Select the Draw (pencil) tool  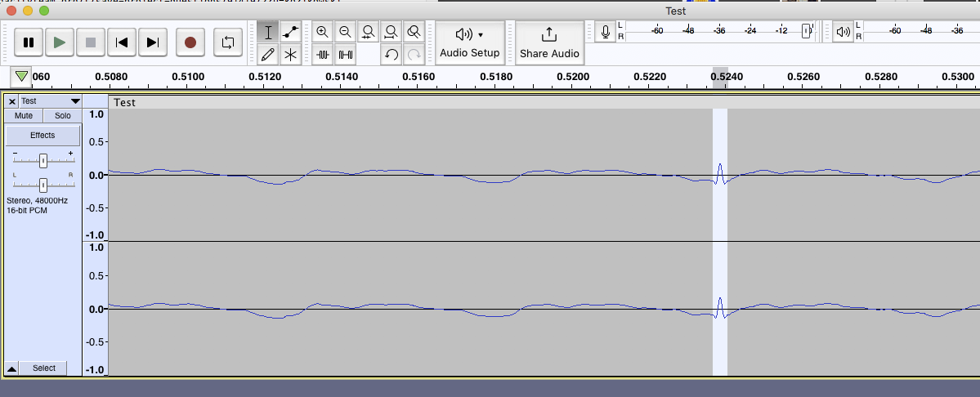coord(268,55)
